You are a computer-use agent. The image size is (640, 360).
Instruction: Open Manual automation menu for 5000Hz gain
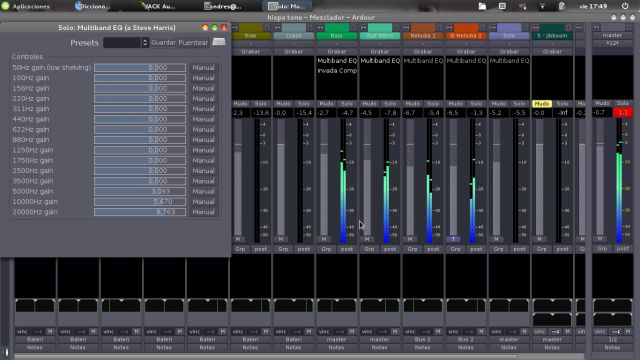coord(203,191)
